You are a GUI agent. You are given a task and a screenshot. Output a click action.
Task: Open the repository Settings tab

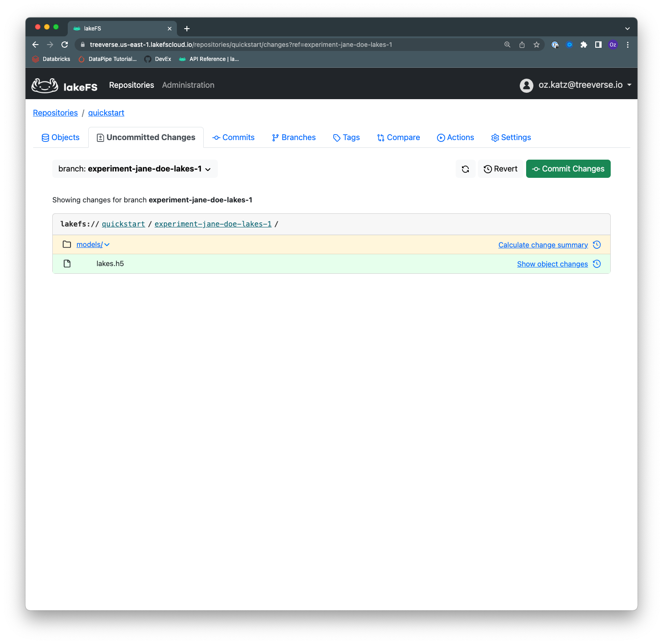tap(511, 137)
